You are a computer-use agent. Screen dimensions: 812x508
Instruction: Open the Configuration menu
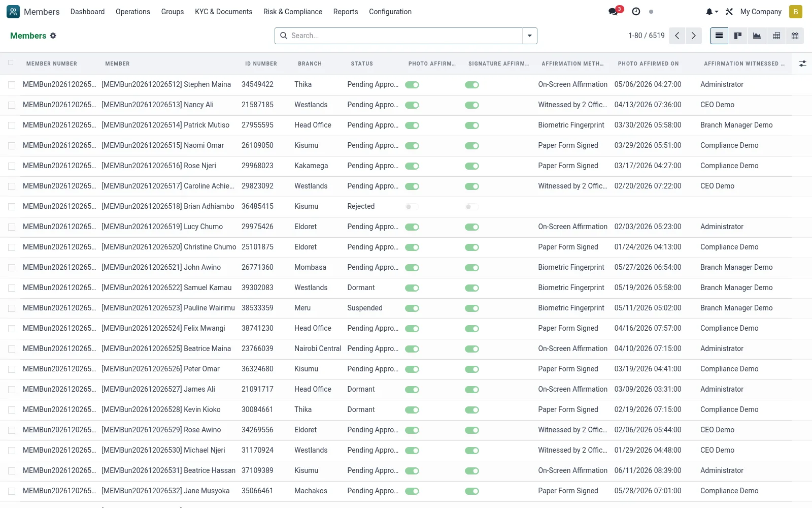pyautogui.click(x=390, y=12)
